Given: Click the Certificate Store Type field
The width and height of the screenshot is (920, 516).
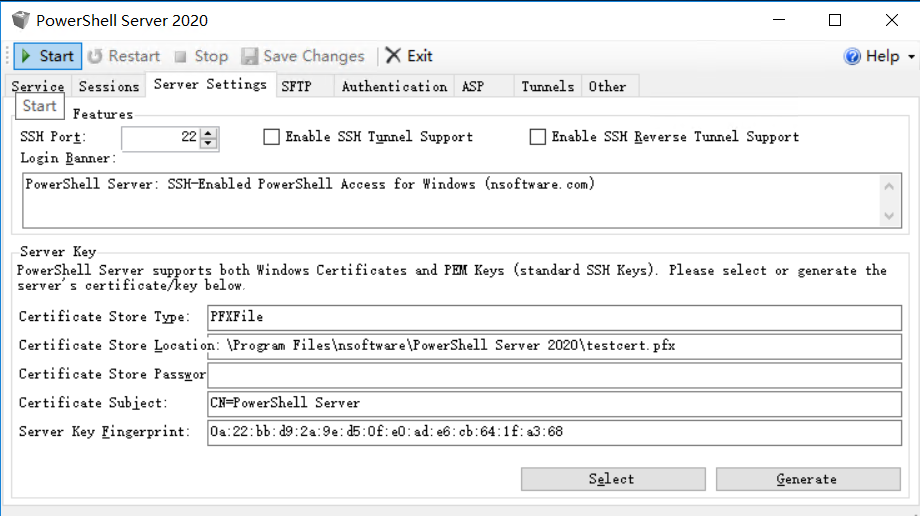Looking at the screenshot, I should [x=554, y=318].
